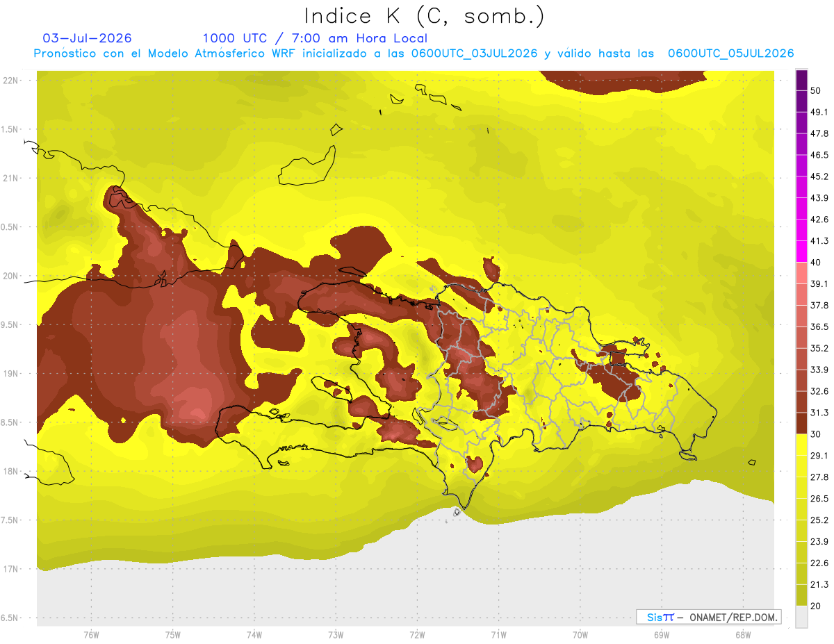This screenshot has width=834, height=644.
Task: Click the "74W" longitude label
Action: 254,635
